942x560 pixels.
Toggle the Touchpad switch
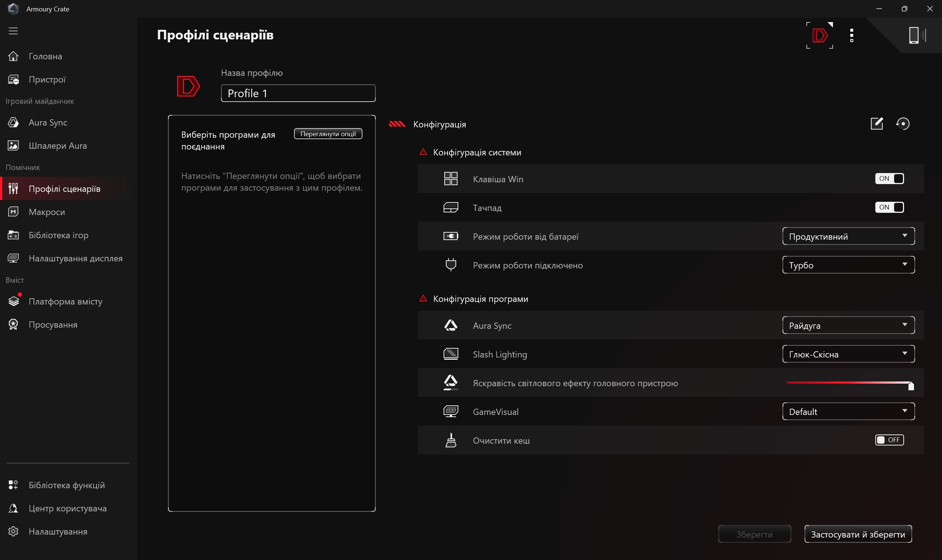pyautogui.click(x=889, y=207)
